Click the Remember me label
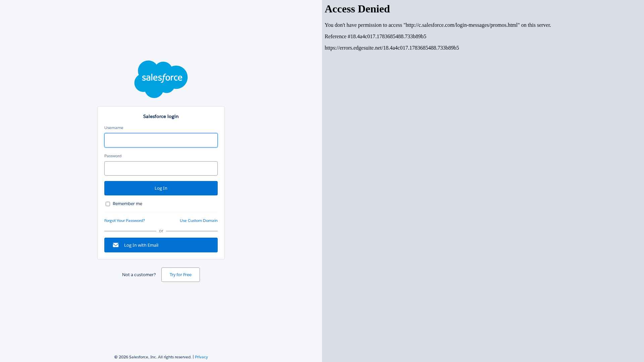Screen dimensions: 644x362 click(127, 204)
